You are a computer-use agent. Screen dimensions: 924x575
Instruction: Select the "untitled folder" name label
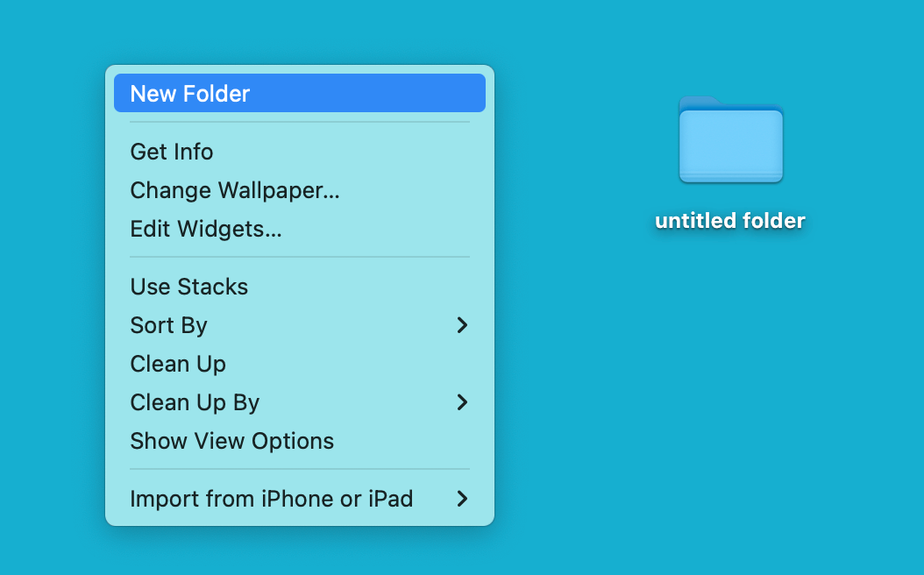pyautogui.click(x=730, y=221)
